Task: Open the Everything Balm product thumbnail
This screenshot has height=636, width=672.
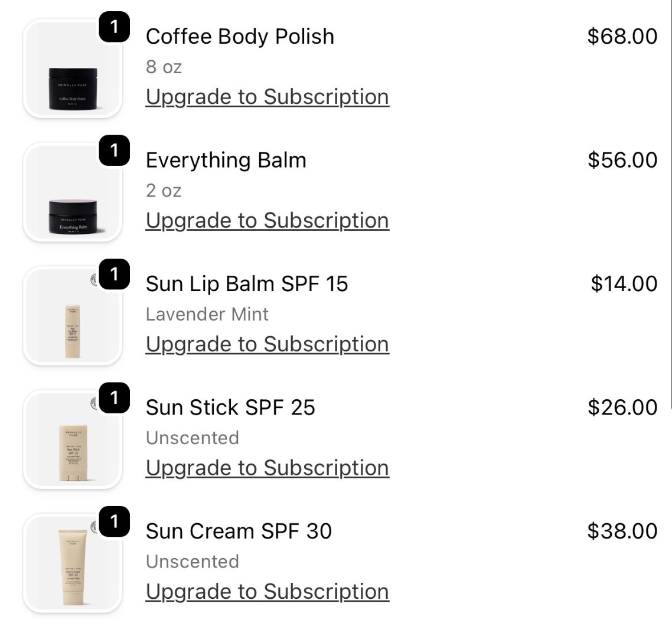Action: tap(72, 190)
